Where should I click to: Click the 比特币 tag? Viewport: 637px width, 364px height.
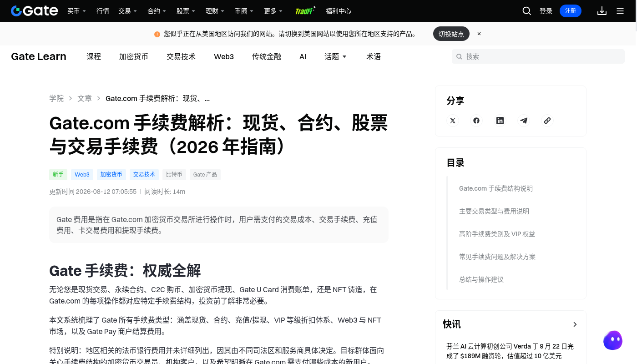[174, 174]
